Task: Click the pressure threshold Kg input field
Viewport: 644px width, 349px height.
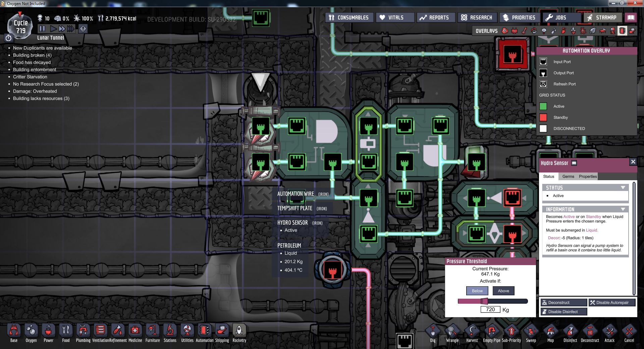Action: (490, 309)
